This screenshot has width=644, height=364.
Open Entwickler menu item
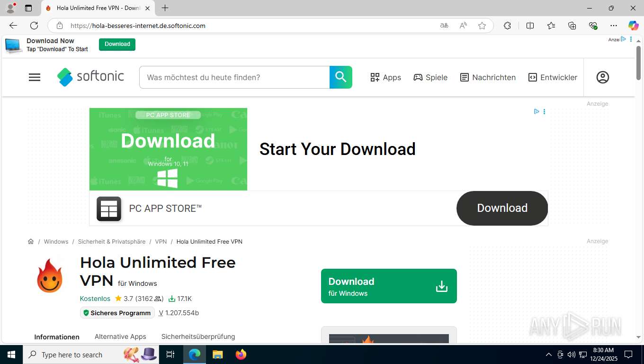tap(553, 77)
